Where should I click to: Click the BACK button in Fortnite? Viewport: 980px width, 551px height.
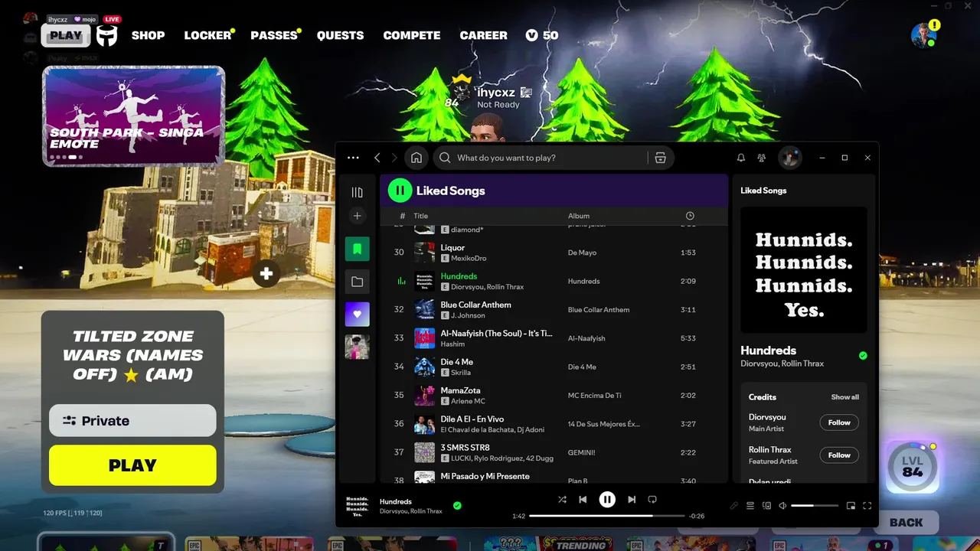(906, 522)
